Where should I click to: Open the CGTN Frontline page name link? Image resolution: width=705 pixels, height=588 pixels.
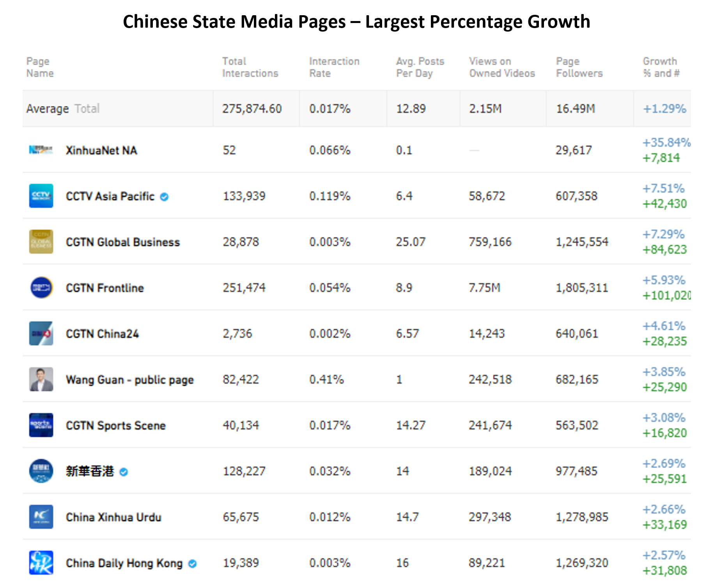click(105, 288)
